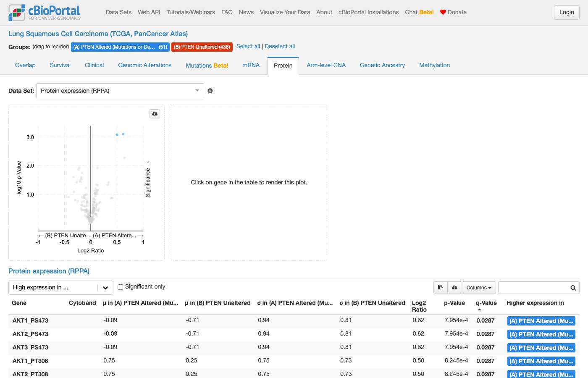Switch to the Overlap tab
The image size is (588, 378).
(25, 65)
